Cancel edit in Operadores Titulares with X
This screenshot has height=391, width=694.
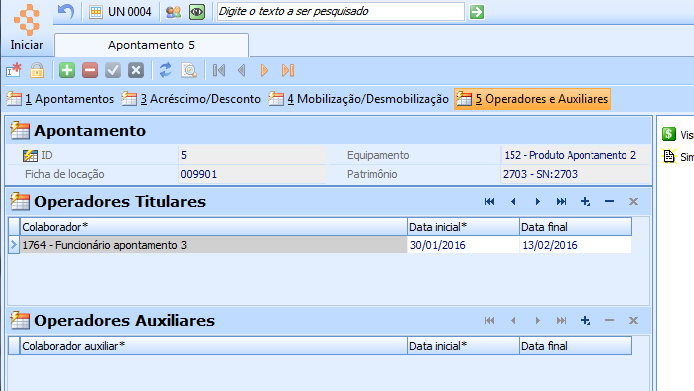tap(633, 201)
